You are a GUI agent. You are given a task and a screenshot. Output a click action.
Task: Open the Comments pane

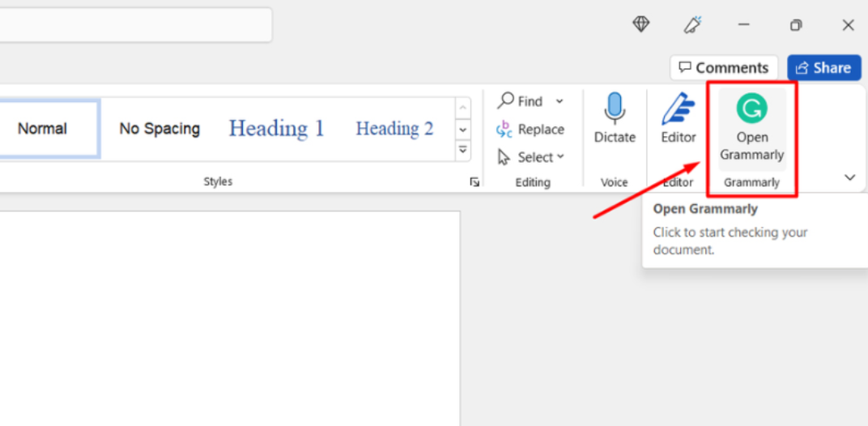point(724,67)
